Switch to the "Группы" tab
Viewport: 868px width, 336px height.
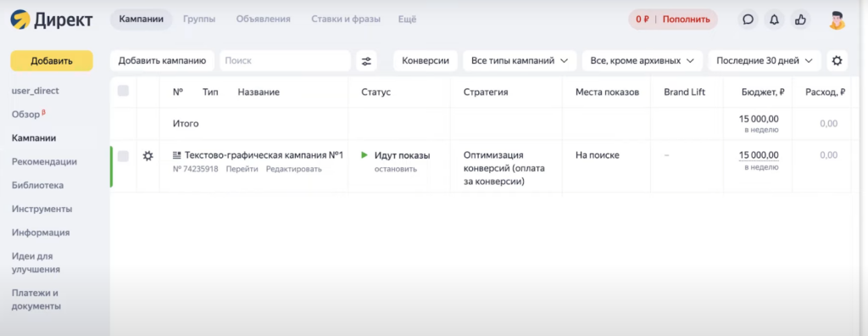(x=199, y=20)
